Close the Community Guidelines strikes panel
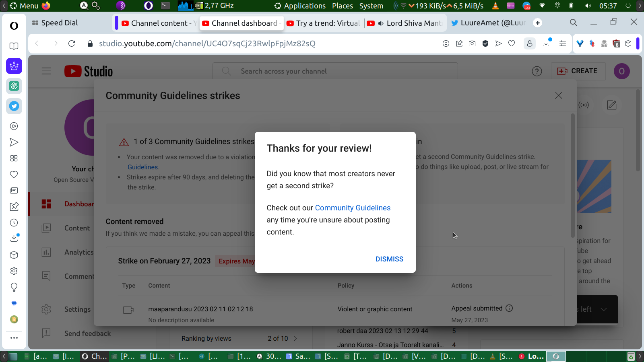Screen dimensions: 644x362 [x=558, y=95]
